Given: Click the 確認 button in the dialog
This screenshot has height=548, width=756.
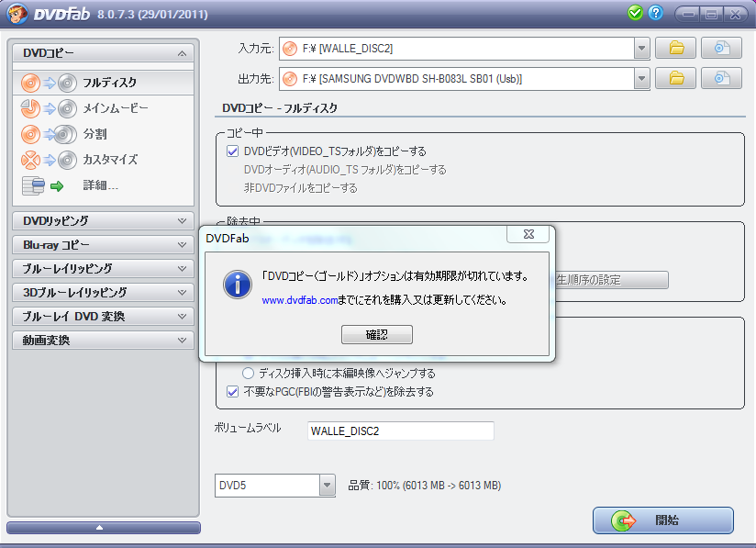Looking at the screenshot, I should tap(376, 334).
